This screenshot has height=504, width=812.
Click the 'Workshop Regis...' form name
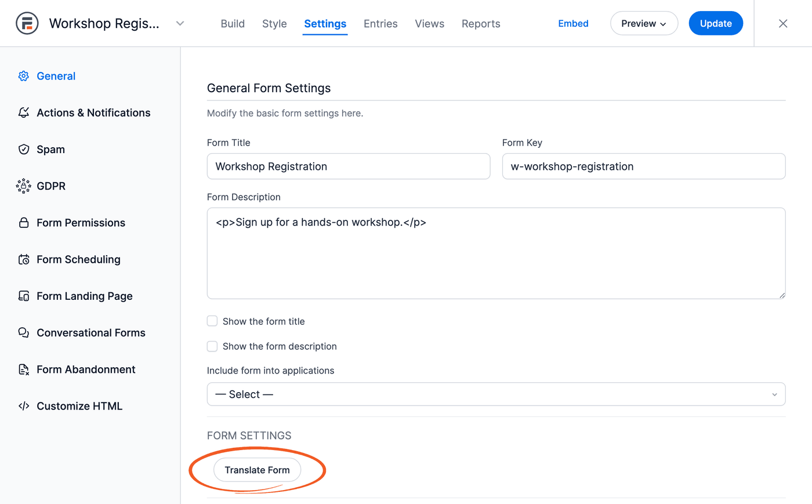tap(104, 24)
